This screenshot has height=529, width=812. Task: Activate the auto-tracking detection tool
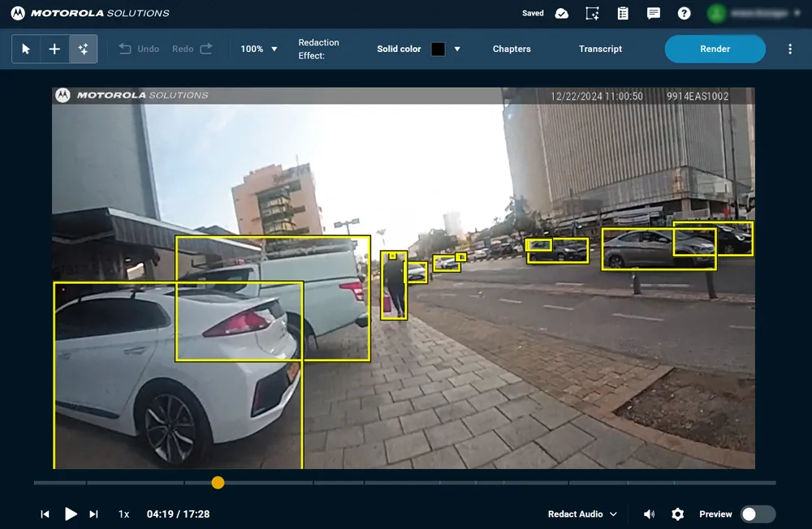[x=84, y=49]
